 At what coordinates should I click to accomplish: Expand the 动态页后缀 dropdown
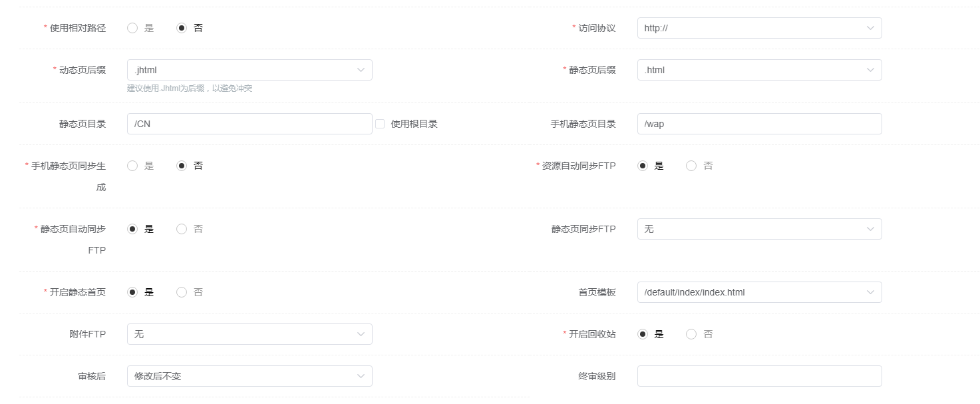point(249,70)
